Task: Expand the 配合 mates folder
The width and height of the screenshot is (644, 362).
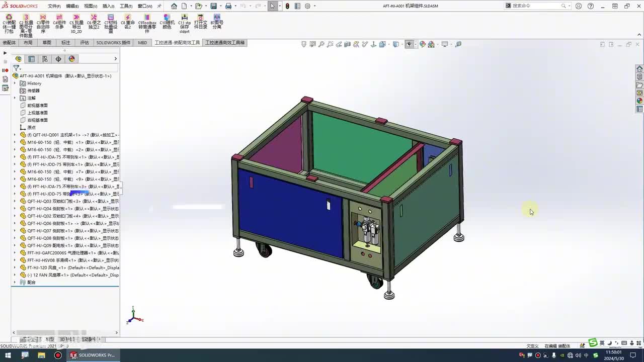Action: coord(15,283)
